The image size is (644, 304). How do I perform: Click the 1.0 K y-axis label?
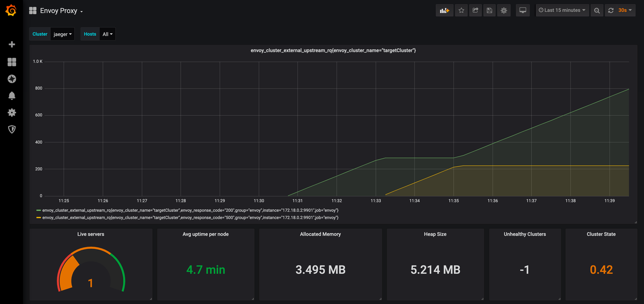(x=38, y=62)
